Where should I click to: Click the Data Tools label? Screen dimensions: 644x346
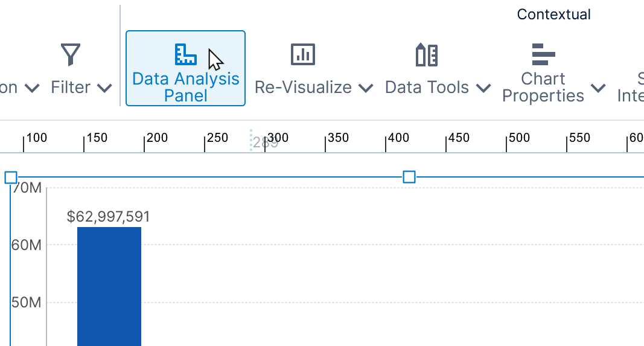click(x=427, y=88)
